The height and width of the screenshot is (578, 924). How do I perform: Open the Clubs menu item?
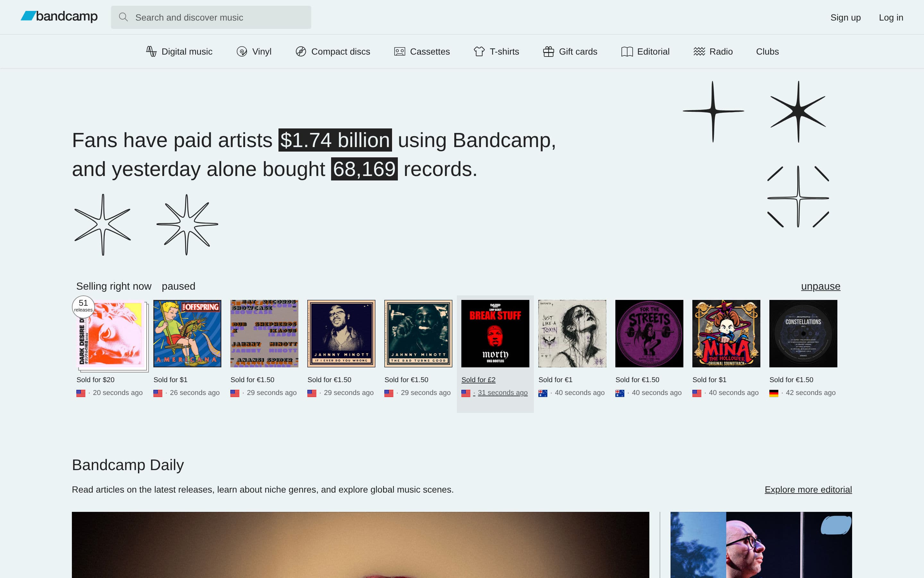[767, 51]
